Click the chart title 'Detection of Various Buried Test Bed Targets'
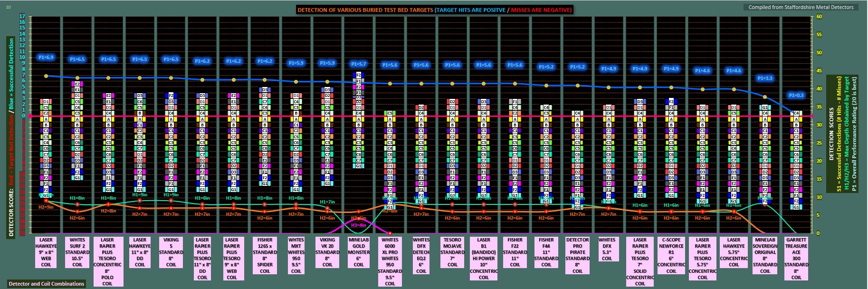The height and width of the screenshot is (289, 868). (x=435, y=10)
